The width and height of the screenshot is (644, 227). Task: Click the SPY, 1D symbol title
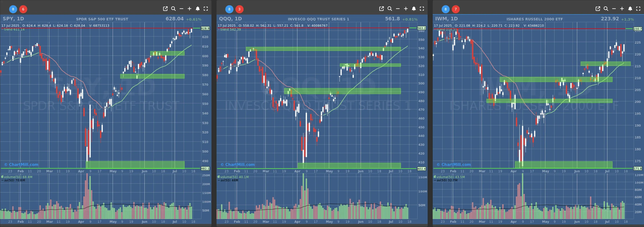click(13, 19)
